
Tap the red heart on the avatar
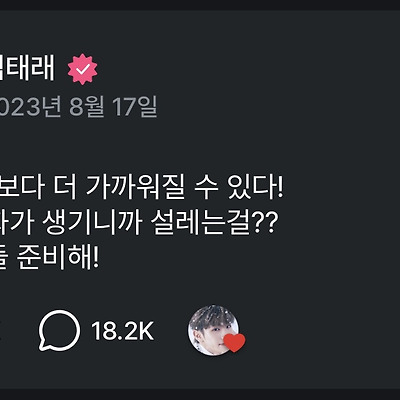point(234,342)
